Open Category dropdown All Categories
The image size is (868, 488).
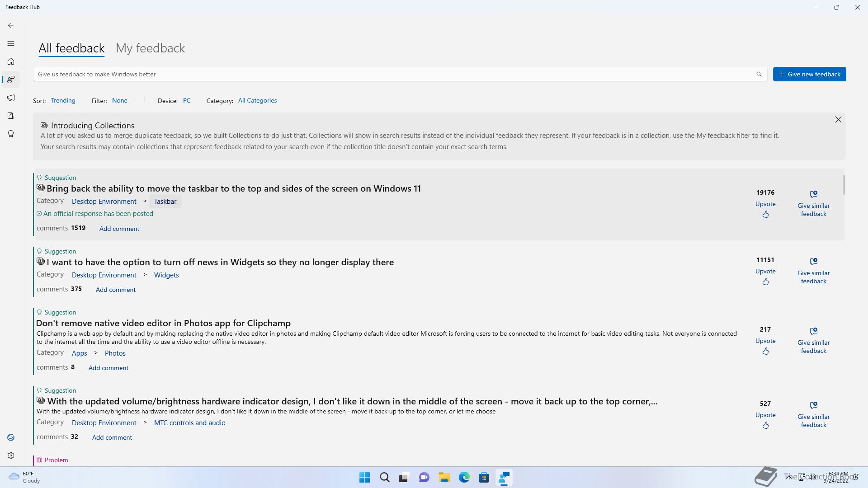pos(257,101)
